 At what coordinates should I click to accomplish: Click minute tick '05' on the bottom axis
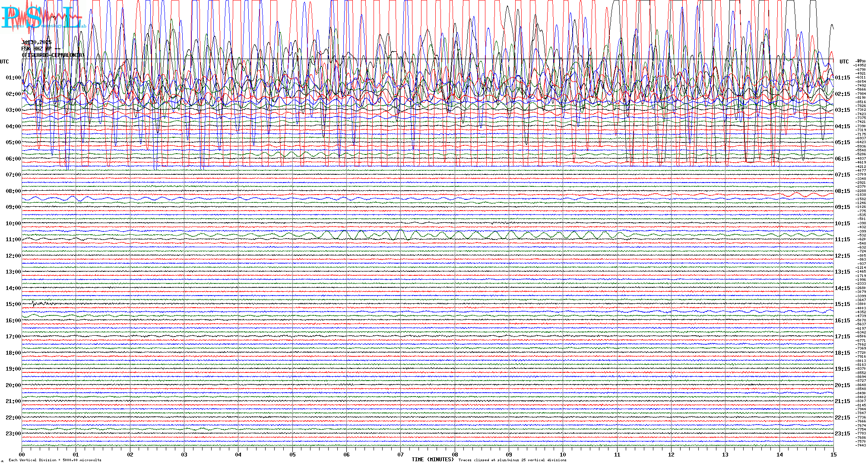(x=292, y=454)
